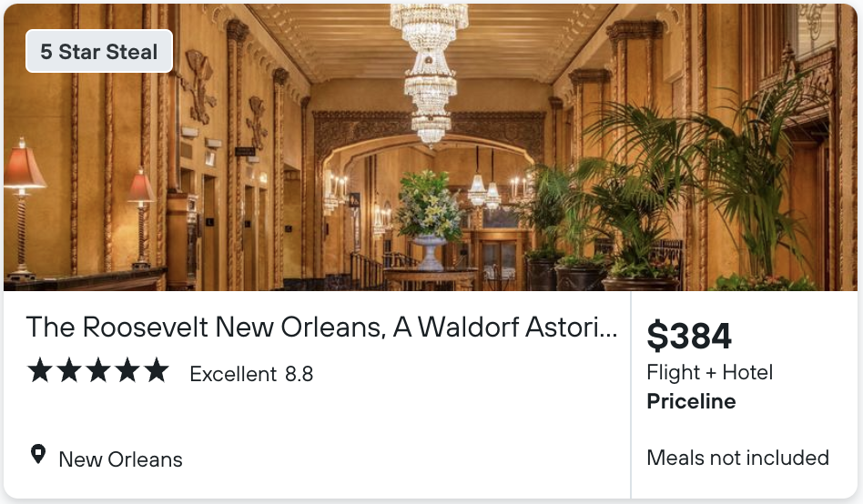Click the 5 Star Steal badge
Image resolution: width=863 pixels, height=504 pixels.
[x=99, y=51]
